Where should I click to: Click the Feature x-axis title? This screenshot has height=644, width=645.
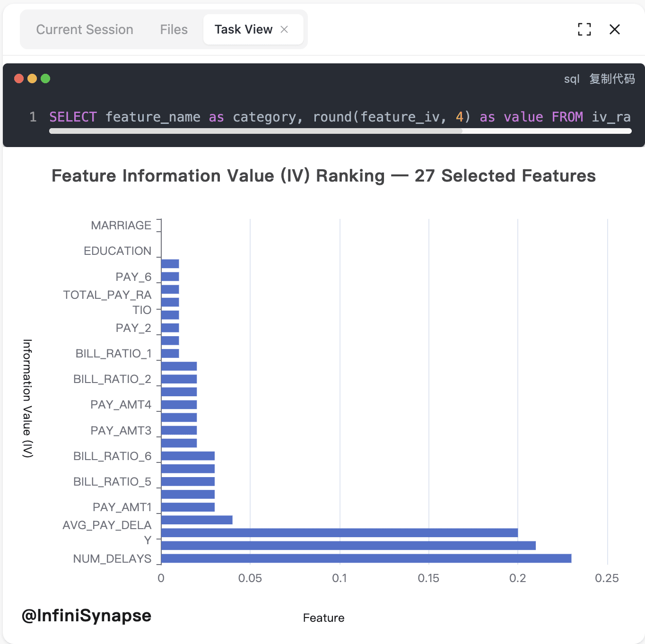tap(323, 618)
